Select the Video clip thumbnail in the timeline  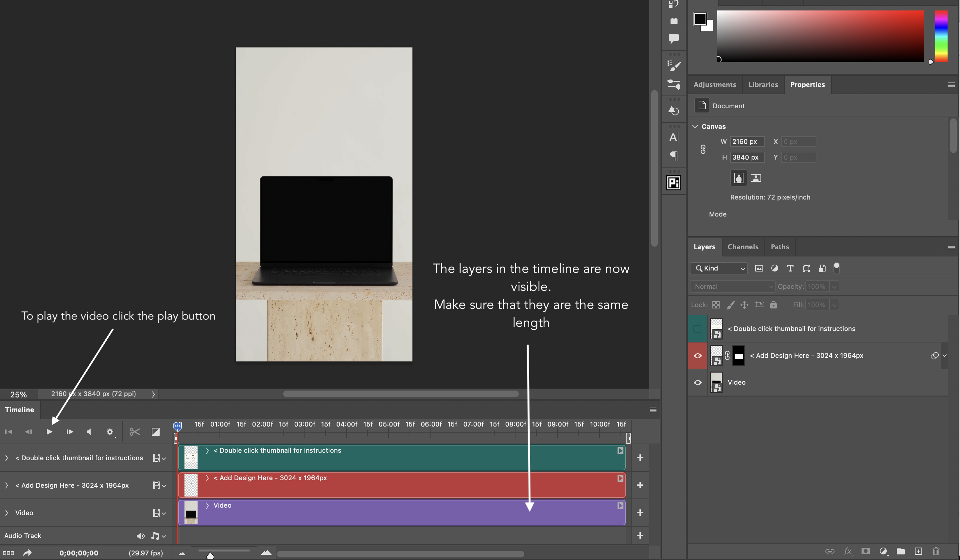190,513
